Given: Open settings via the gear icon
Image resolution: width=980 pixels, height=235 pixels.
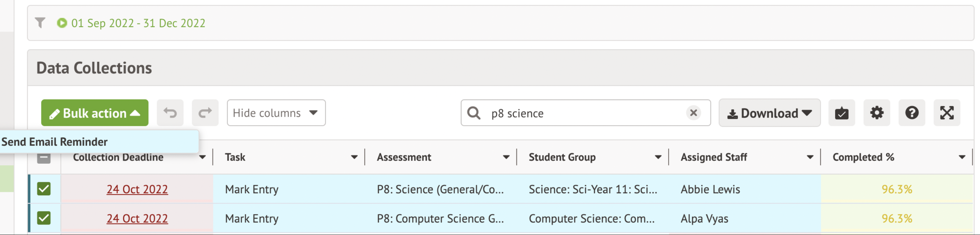Looking at the screenshot, I should 877,113.
